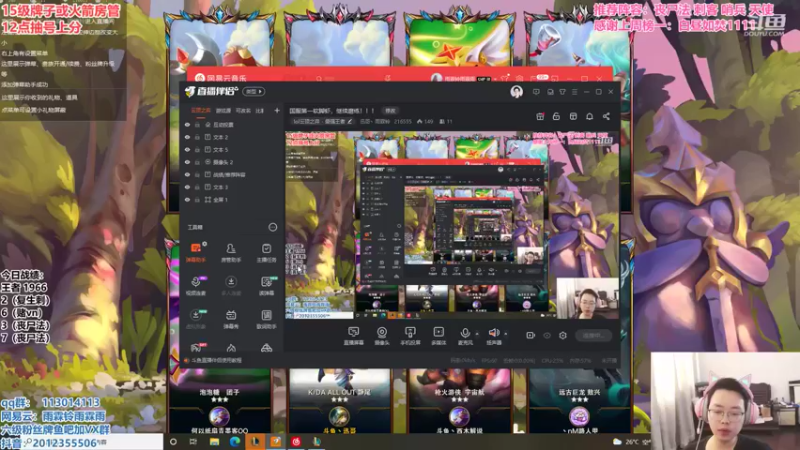Switch to the third scene tab

click(x=243, y=110)
